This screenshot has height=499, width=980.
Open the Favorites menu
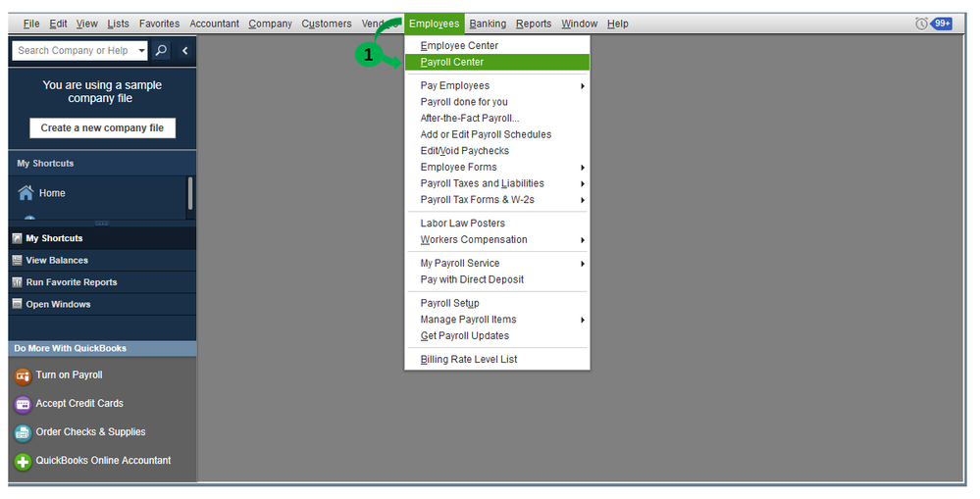click(159, 24)
